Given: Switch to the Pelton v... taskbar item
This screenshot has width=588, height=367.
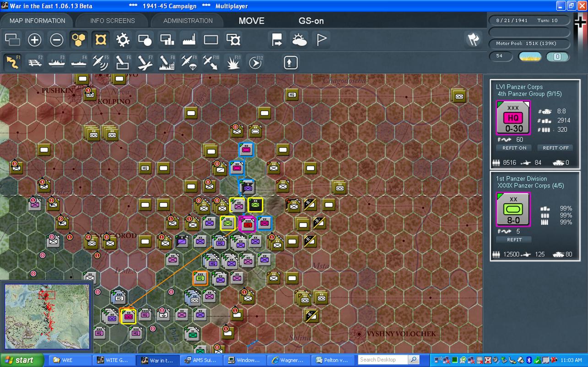Looking at the screenshot, I should point(333,360).
